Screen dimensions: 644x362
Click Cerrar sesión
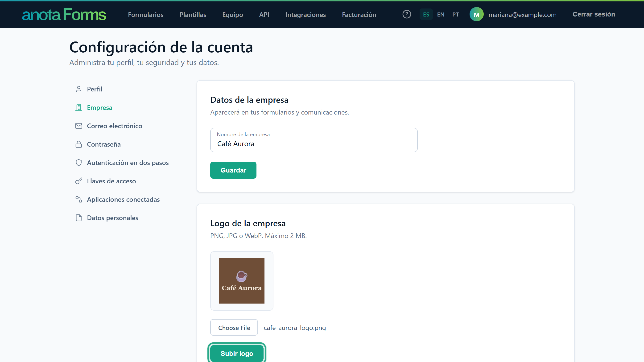(x=594, y=14)
